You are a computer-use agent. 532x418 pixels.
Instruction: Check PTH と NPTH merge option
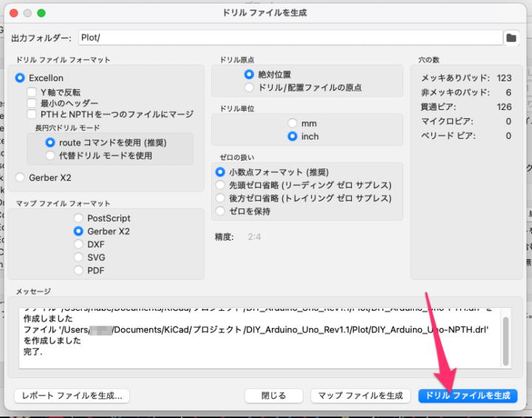[33, 114]
